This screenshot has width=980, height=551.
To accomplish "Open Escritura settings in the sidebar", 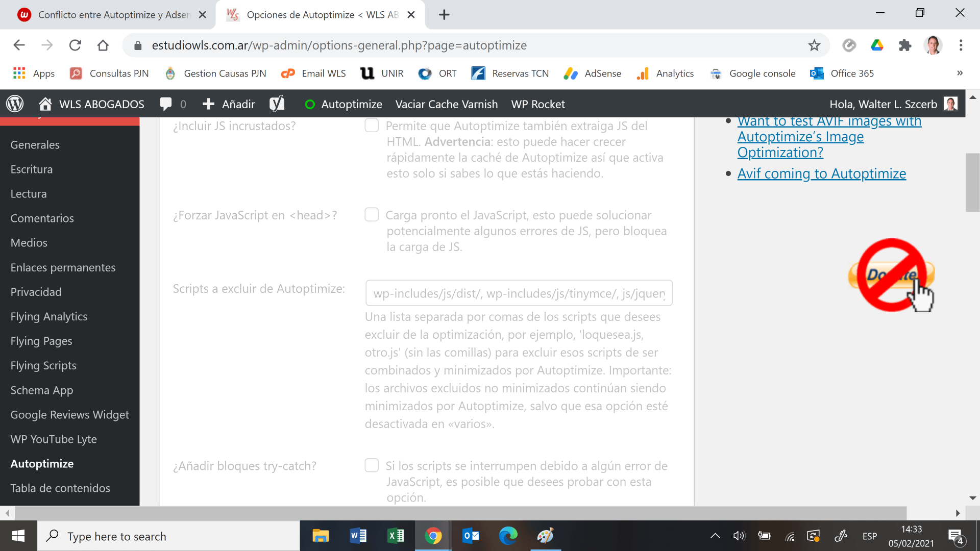I will (32, 169).
